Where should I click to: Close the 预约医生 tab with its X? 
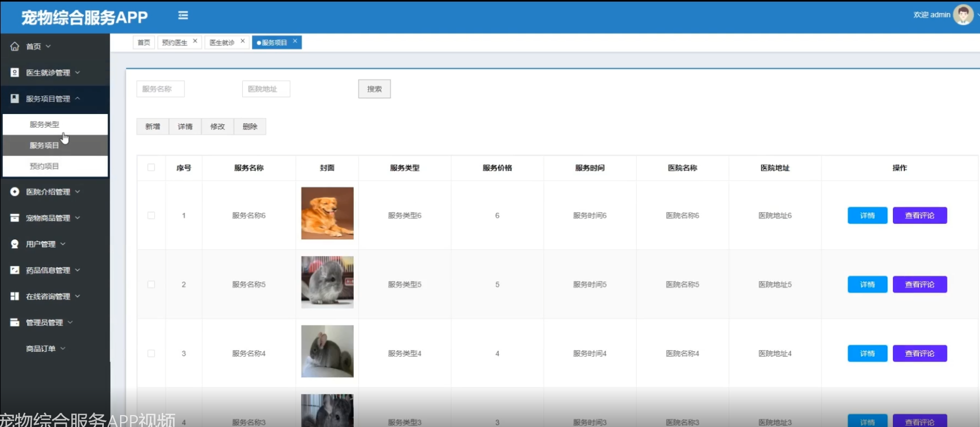[x=195, y=41]
